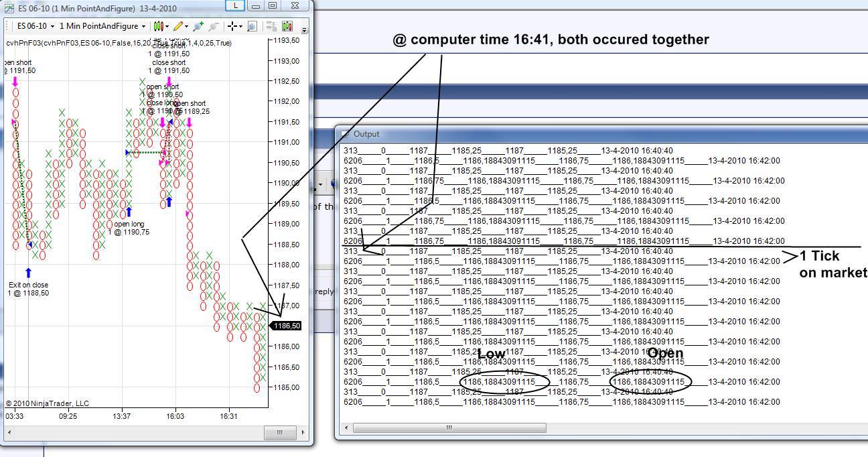Click the first output line ending 16:40:40
Image resolution: width=868 pixels, height=457 pixels.
coord(508,151)
